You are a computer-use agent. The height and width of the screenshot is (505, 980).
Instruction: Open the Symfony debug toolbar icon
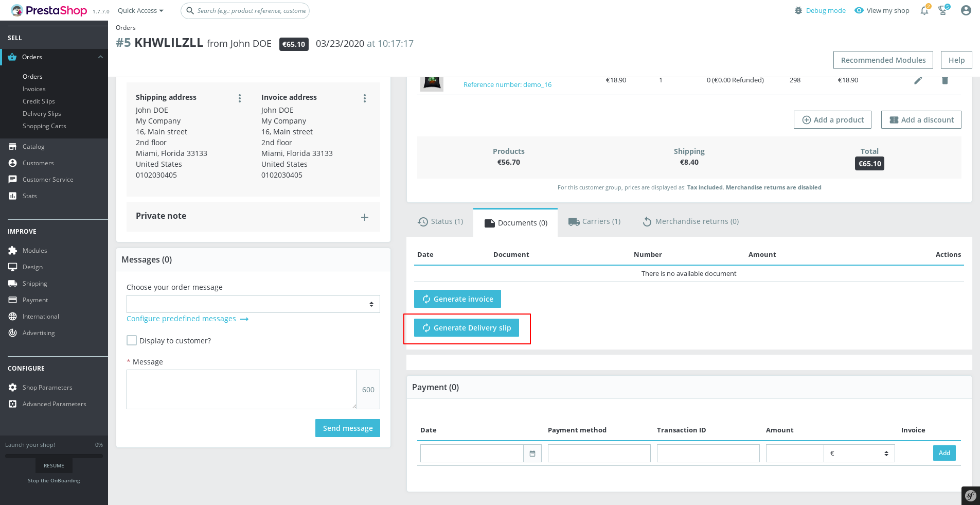(x=970, y=496)
